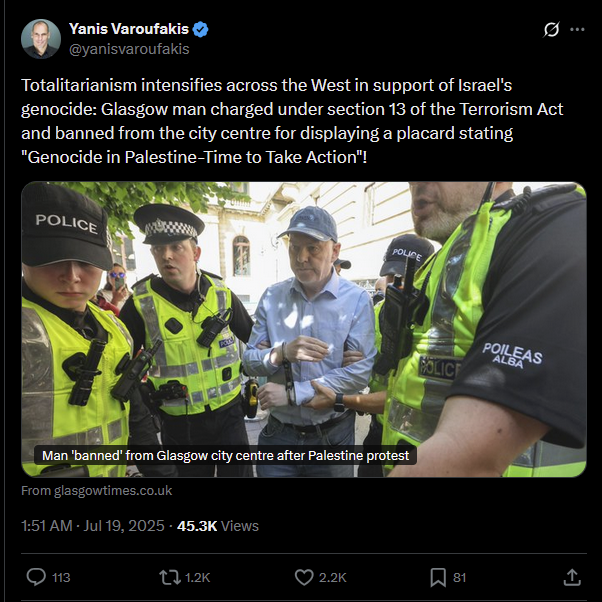The width and height of the screenshot is (602, 602).
Task: Click the share upload-arrow icon
Action: (572, 577)
